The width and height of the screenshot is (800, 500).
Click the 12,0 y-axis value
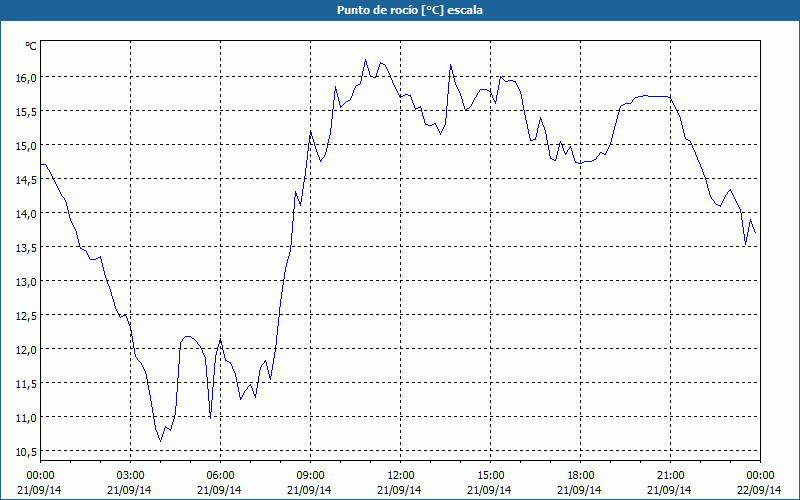click(26, 349)
